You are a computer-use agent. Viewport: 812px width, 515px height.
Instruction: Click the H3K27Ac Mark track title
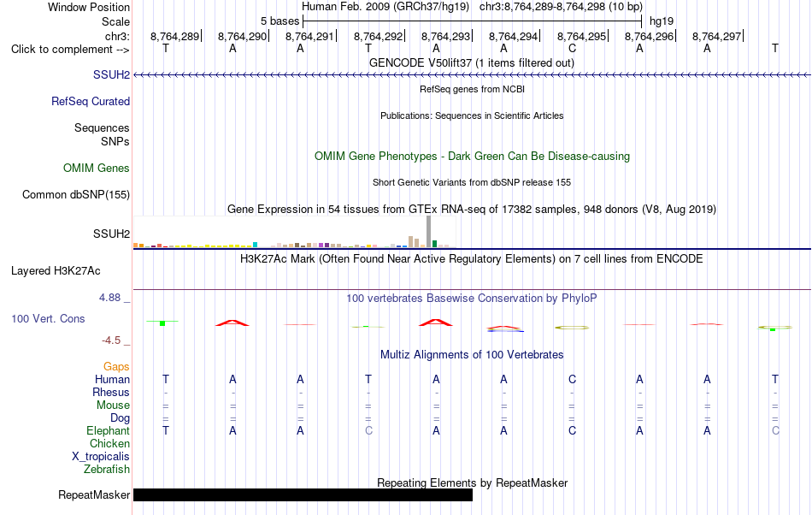[x=472, y=259]
